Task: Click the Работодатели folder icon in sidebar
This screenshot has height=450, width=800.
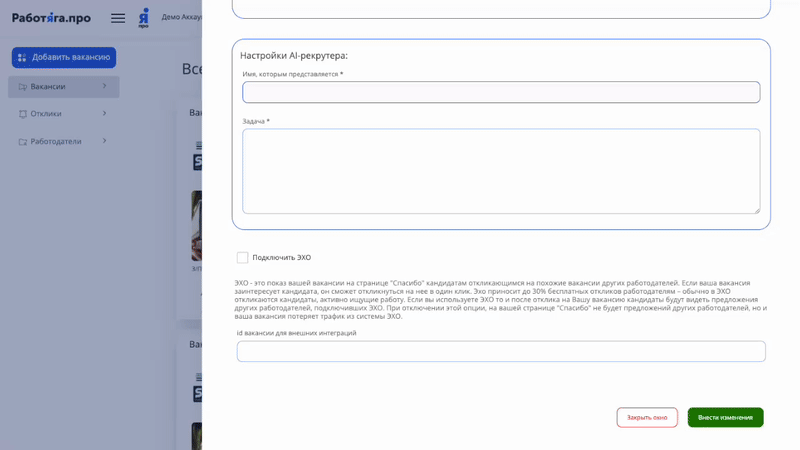Action: tap(22, 142)
